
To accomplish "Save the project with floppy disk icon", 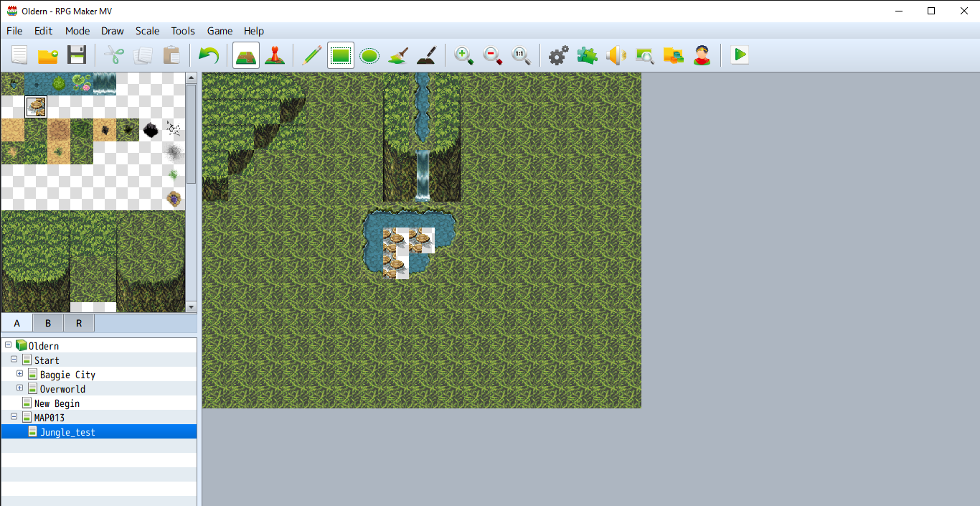I will (77, 55).
